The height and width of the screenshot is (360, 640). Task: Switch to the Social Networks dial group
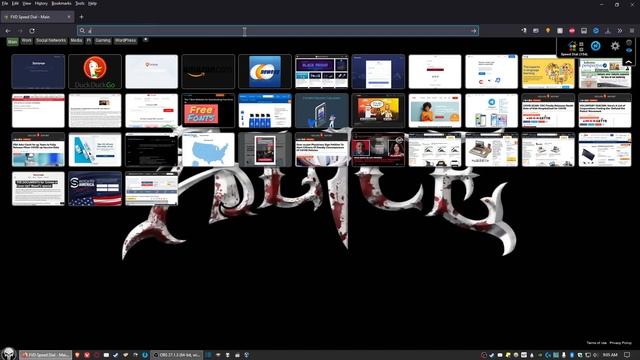pos(51,41)
